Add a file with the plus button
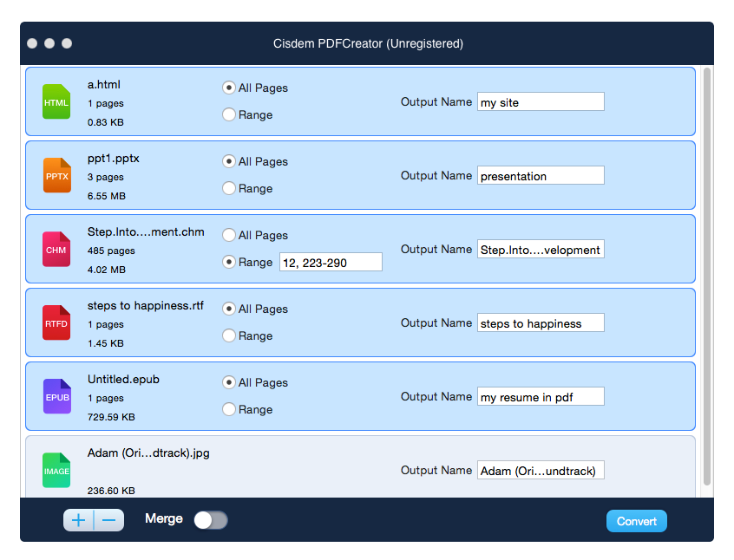This screenshot has width=734, height=560. 79,520
